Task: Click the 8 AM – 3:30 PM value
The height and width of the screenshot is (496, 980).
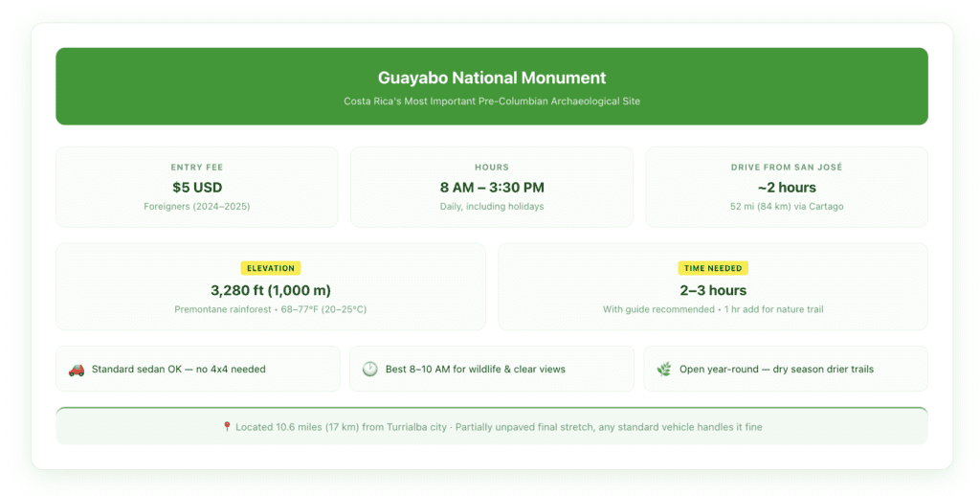Action: point(492,187)
